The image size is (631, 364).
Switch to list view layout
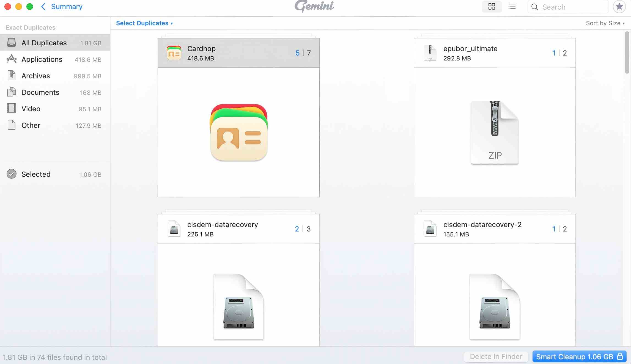pos(512,7)
